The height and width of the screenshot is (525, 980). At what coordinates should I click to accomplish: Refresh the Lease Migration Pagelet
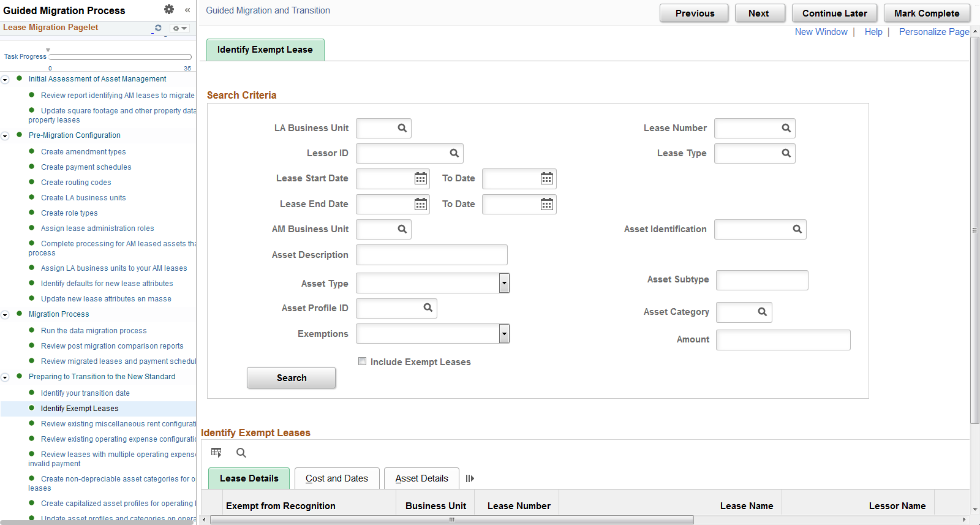(158, 28)
